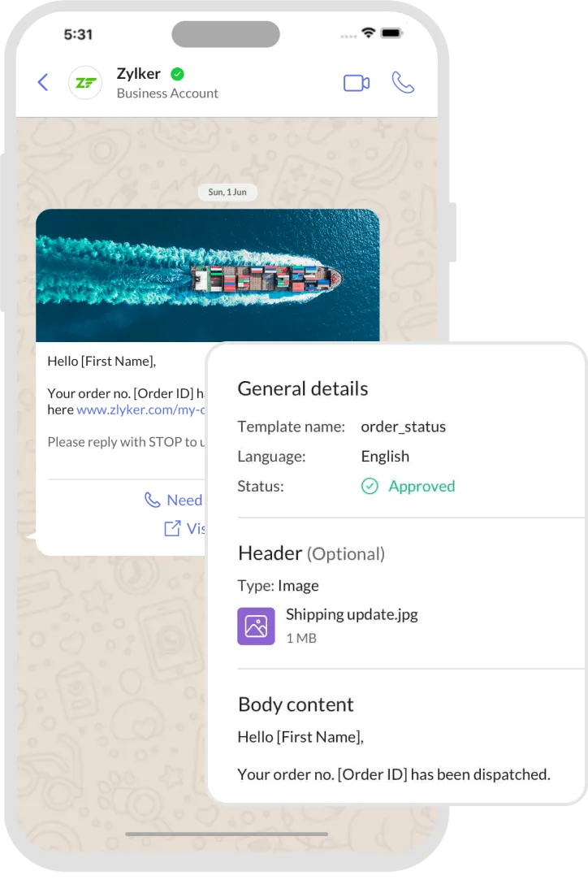Image resolution: width=588 pixels, height=880 pixels.
Task: Start a voice call with Zylker
Action: pos(403,83)
